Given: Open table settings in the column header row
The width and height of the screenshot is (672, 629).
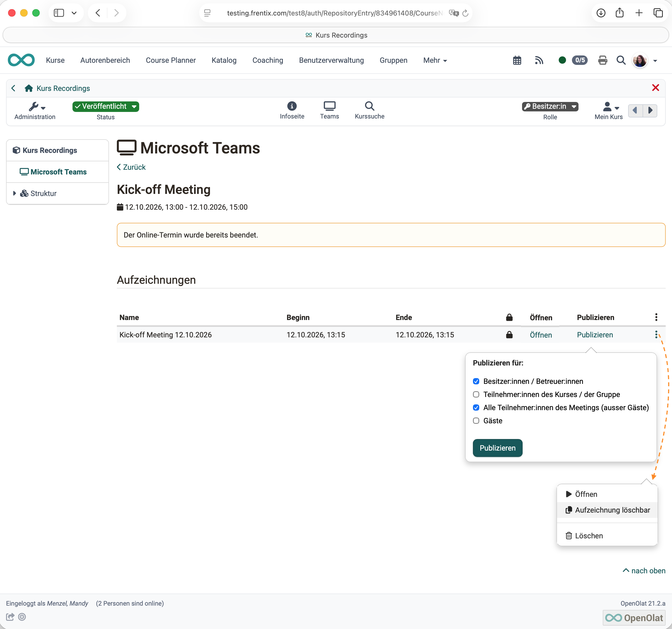Looking at the screenshot, I should point(656,317).
